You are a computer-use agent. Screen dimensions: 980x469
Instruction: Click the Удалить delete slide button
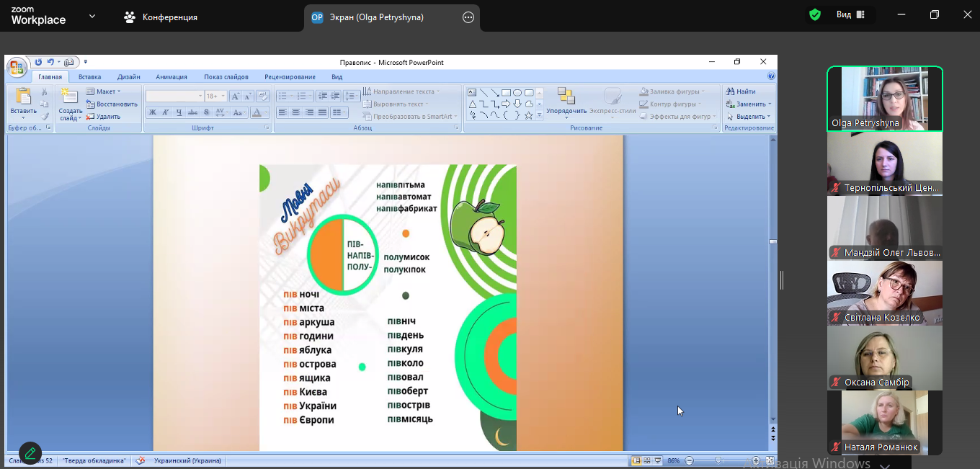coord(104,116)
